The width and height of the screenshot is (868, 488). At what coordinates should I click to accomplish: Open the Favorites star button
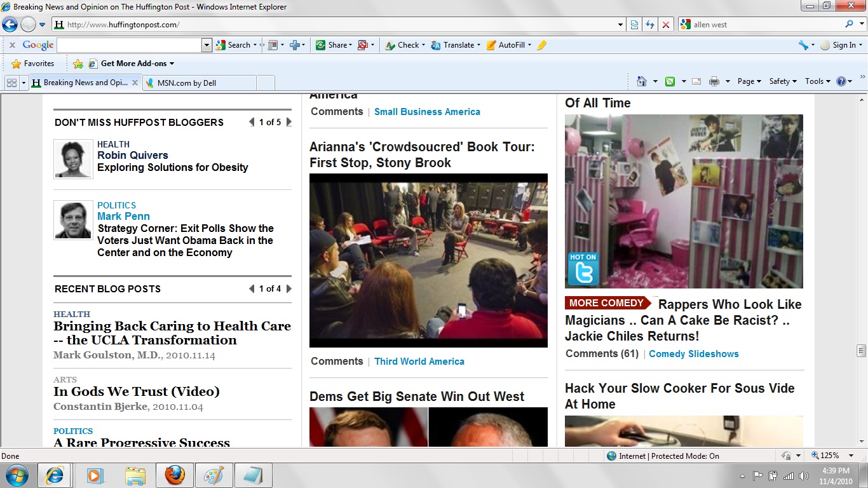(x=33, y=64)
